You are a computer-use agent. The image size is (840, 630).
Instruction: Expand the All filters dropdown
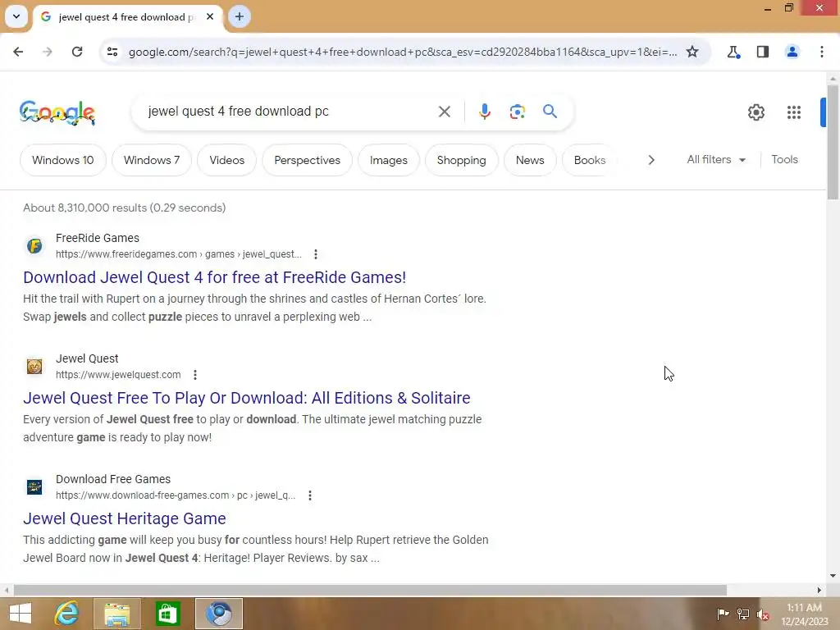[715, 160]
